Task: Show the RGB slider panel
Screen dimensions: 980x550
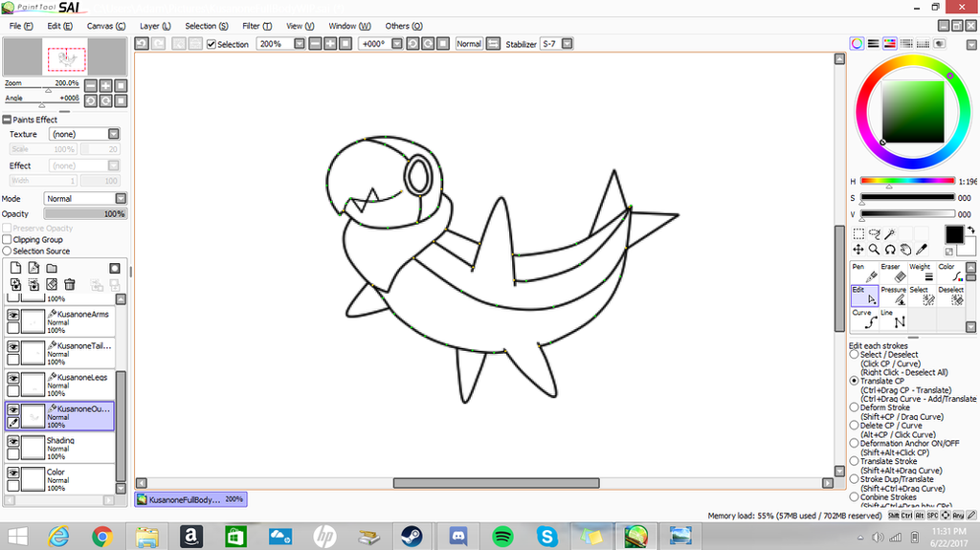Action: 873,43
